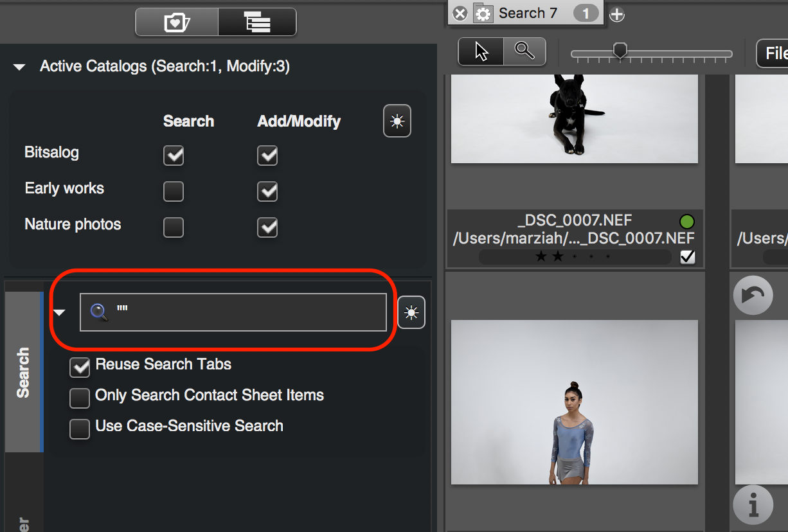
Task: Click the magnifying glass inside search field
Action: (99, 312)
